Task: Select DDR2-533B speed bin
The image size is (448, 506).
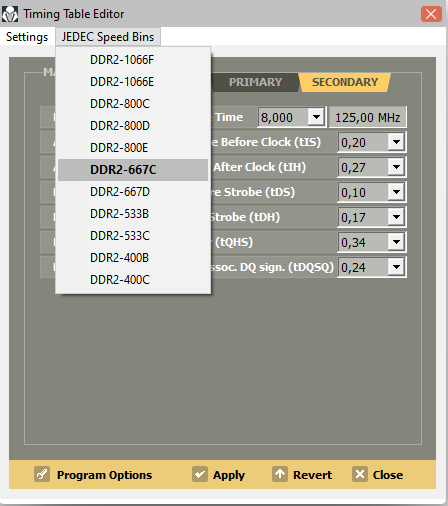Action: tap(133, 214)
